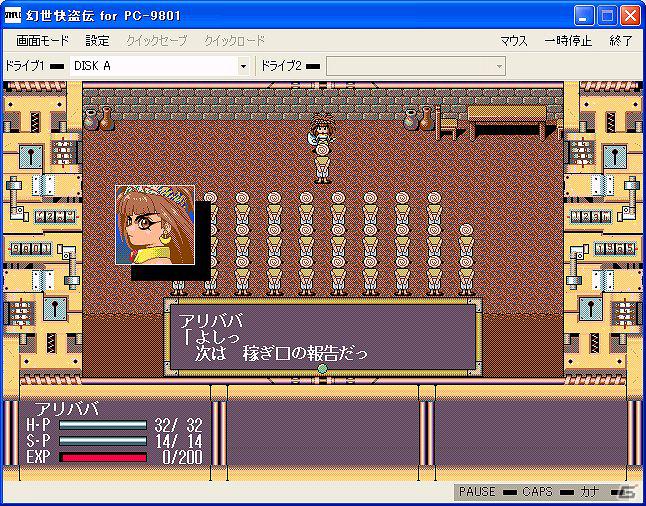The image size is (646, 506).
Task: Open the 画面モード menu
Action: [x=42, y=41]
